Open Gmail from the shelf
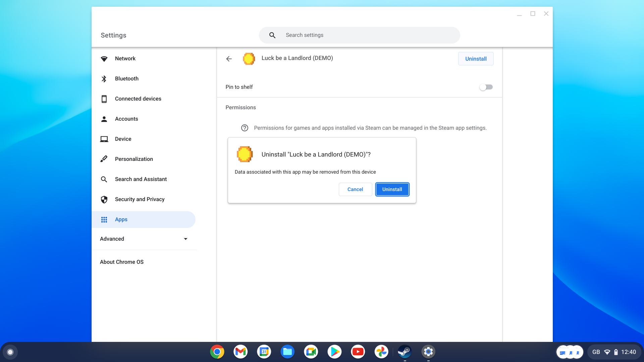 [x=240, y=352]
